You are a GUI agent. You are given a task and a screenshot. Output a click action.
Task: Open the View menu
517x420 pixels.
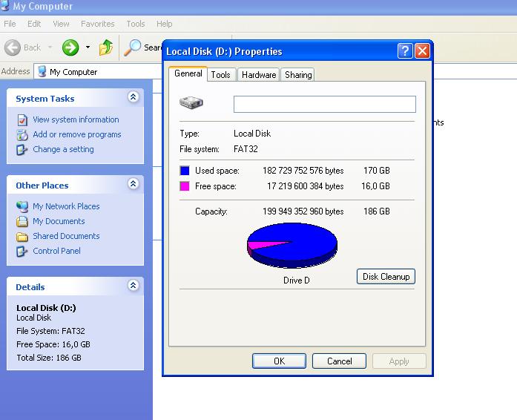(x=61, y=24)
